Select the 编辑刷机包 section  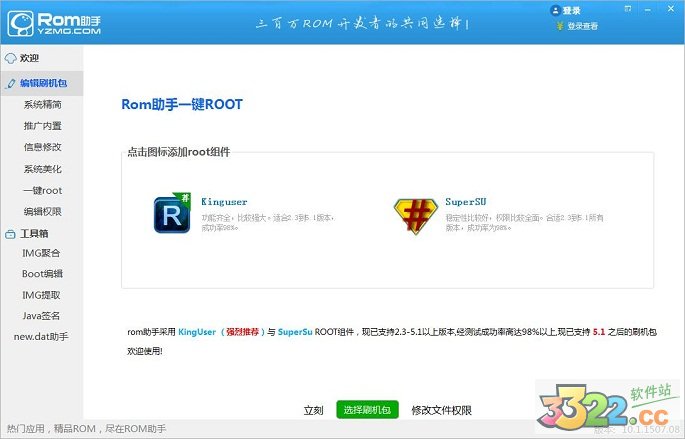click(x=42, y=83)
